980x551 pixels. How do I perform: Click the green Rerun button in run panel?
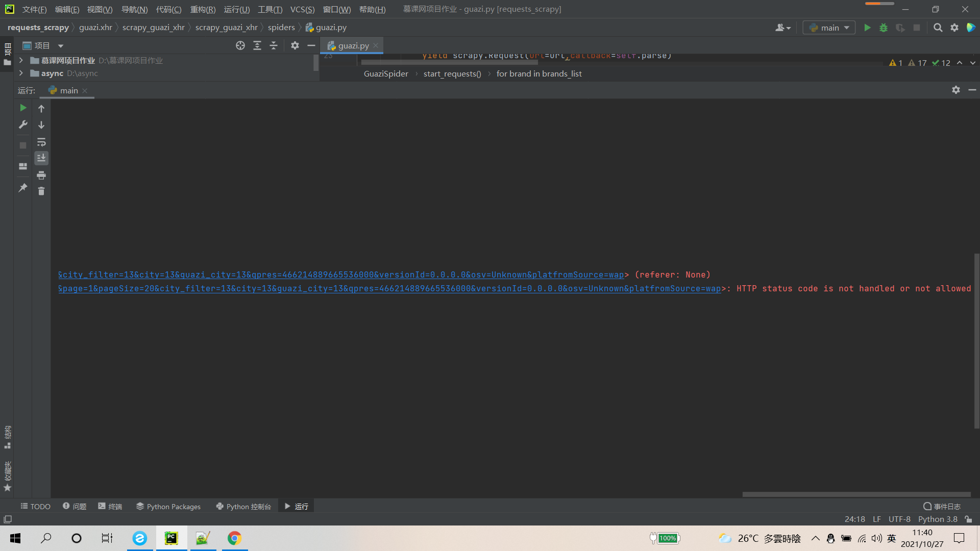pyautogui.click(x=23, y=108)
